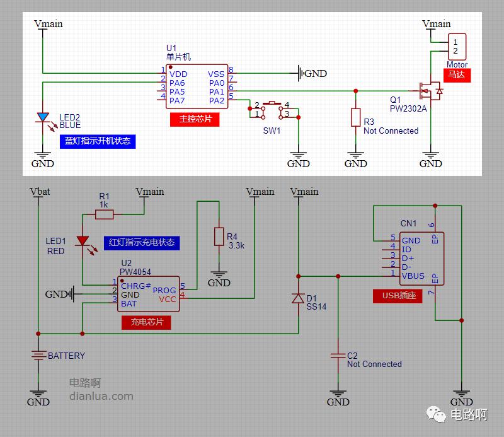
Task: Click the BATTERY cell symbol
Action: 38,356
